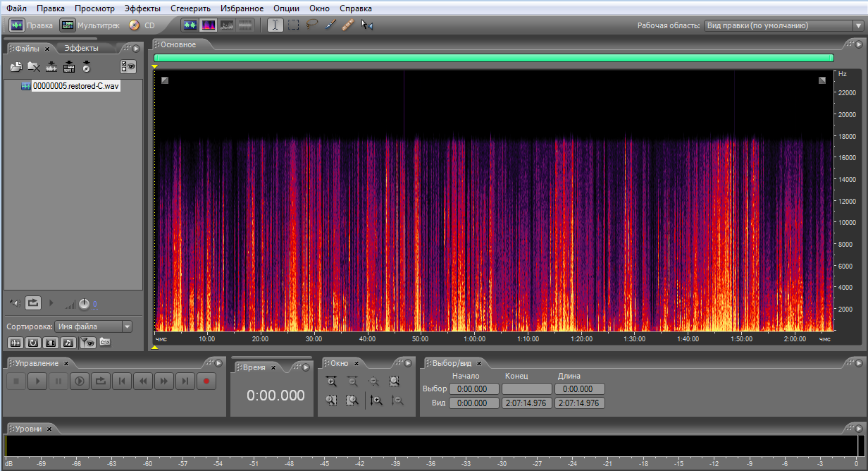
Task: Switch to Waveform display view
Action: (x=190, y=25)
